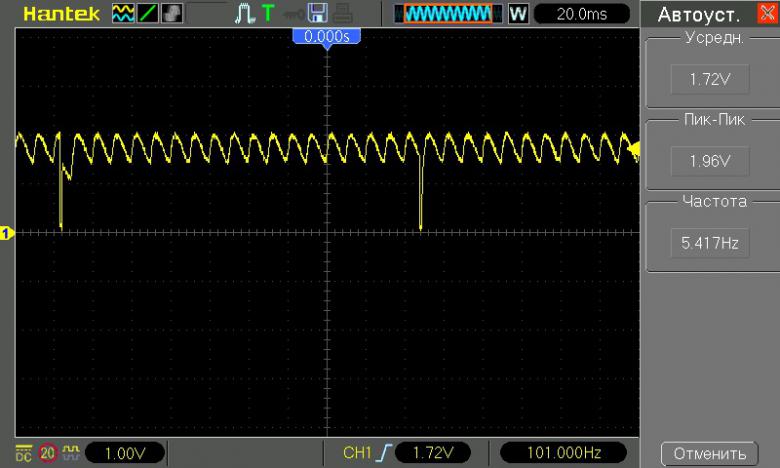
Task: Close the Автоуст. menu with red X
Action: [x=768, y=13]
